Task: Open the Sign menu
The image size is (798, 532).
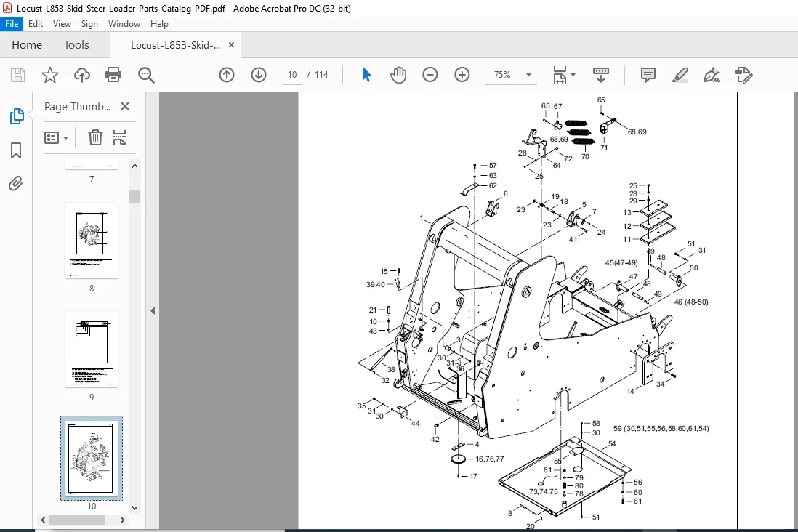Action: point(89,24)
